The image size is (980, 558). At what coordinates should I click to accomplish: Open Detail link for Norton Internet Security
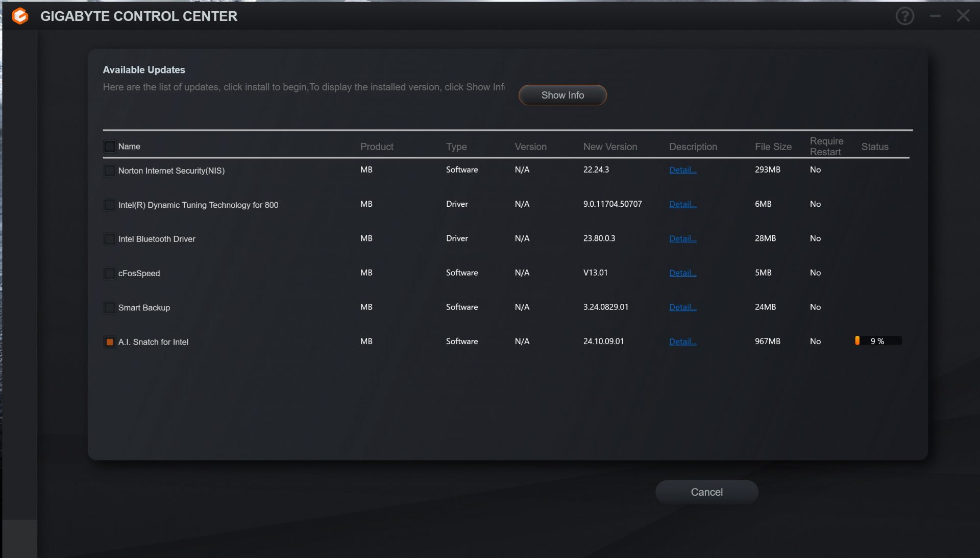[x=682, y=170]
